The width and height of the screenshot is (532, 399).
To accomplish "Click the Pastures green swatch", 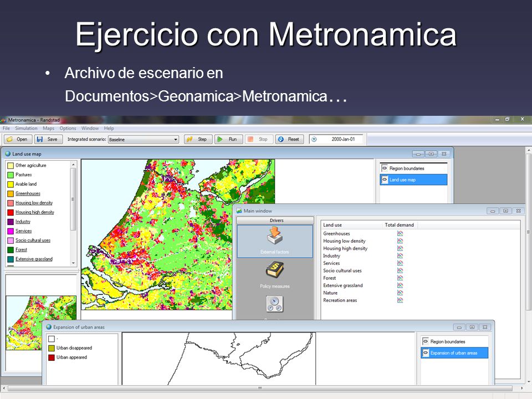I will [x=11, y=175].
